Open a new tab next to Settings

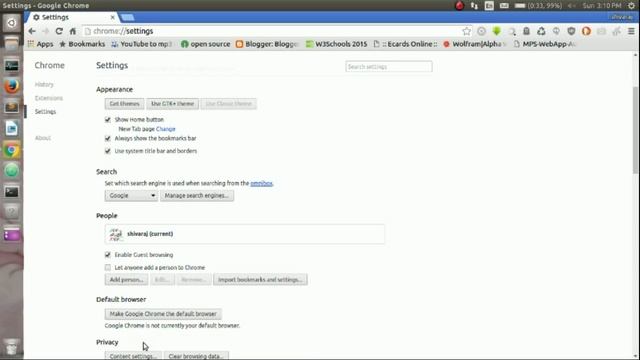(127, 17)
